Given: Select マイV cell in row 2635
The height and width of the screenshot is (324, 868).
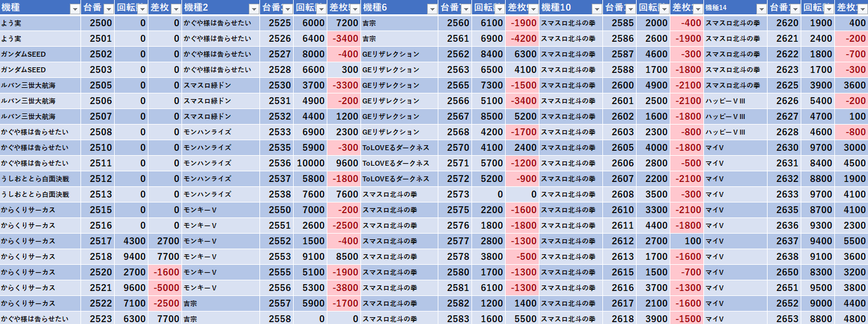Looking at the screenshot, I should [x=735, y=210].
